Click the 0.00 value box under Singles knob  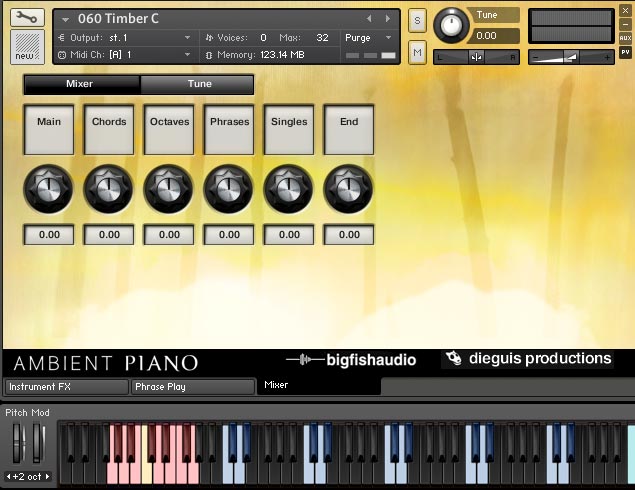(x=289, y=234)
